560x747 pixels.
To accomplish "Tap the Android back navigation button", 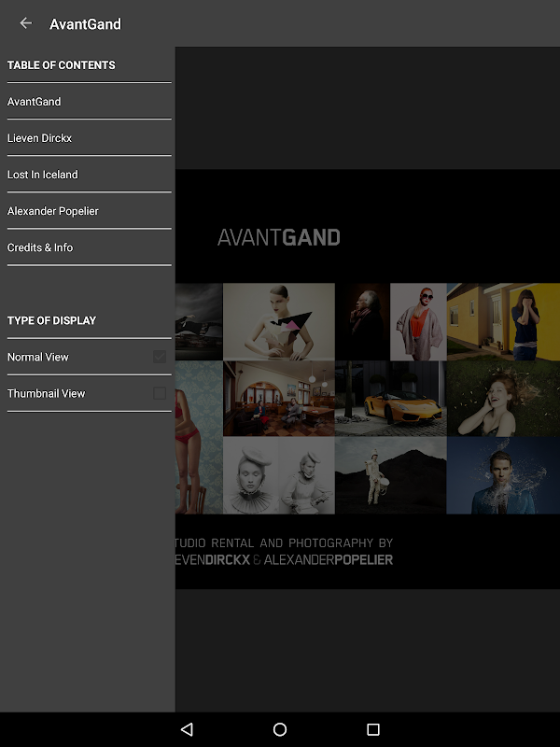I will 188,729.
